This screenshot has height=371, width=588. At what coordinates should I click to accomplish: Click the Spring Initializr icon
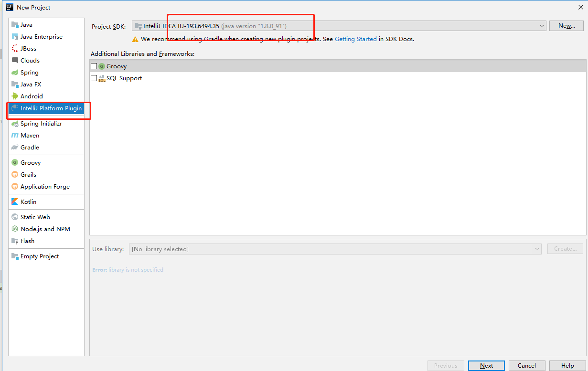(15, 124)
